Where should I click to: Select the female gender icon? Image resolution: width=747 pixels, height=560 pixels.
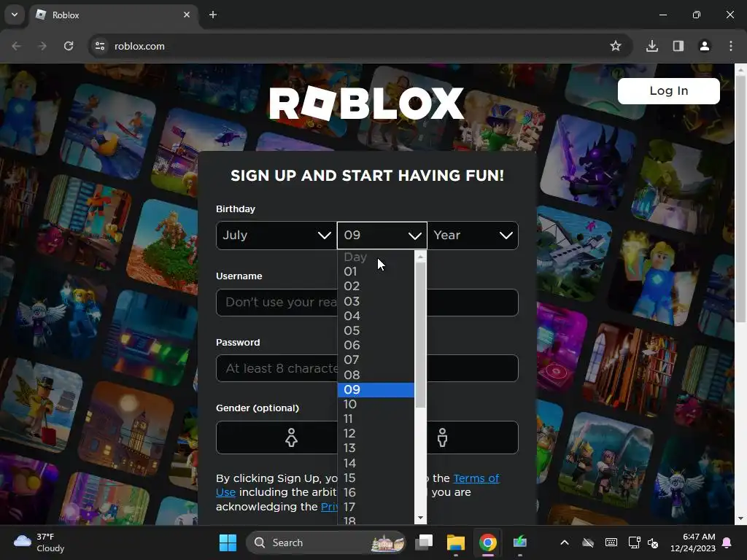pos(291,437)
